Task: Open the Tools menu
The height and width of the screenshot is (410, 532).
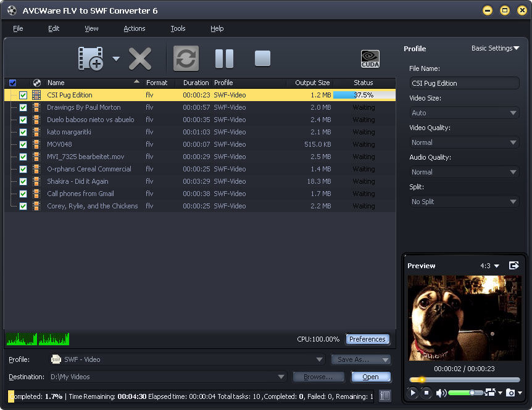Action: (x=178, y=28)
